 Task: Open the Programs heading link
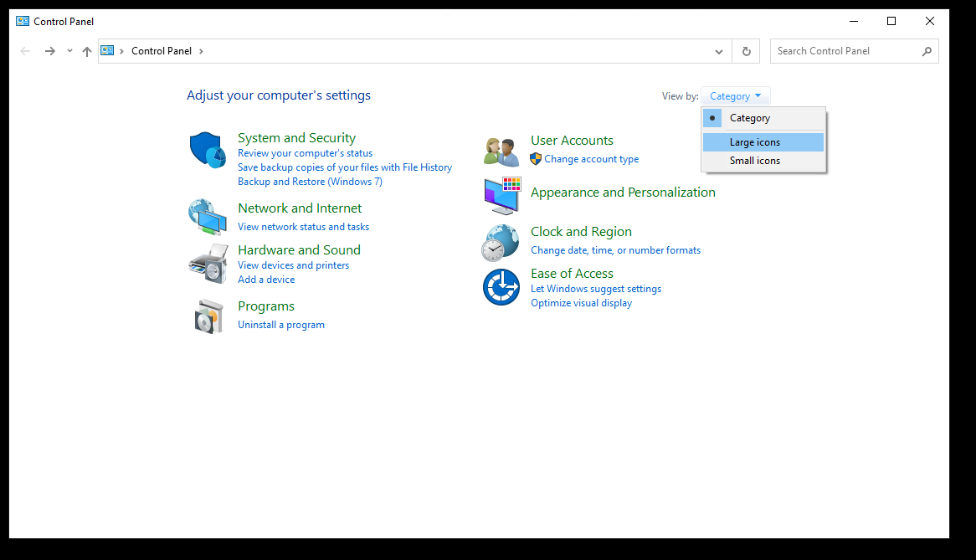coord(266,306)
